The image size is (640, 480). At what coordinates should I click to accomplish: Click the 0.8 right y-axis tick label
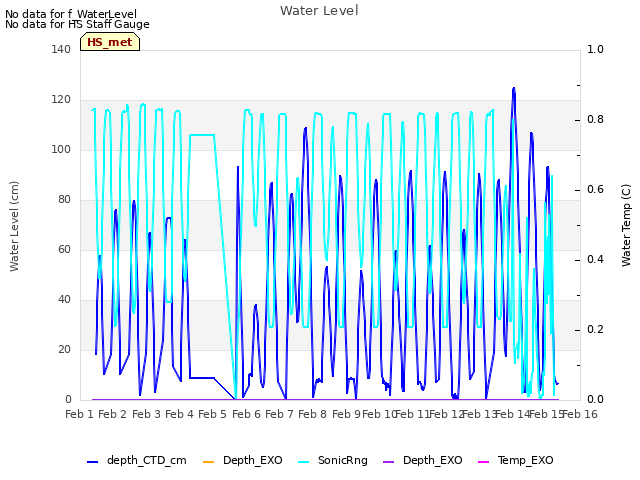click(x=595, y=120)
